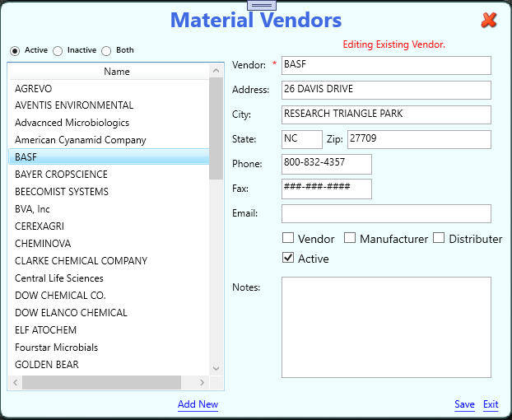Click the horizontal scrollbar left arrow

[x=15, y=382]
